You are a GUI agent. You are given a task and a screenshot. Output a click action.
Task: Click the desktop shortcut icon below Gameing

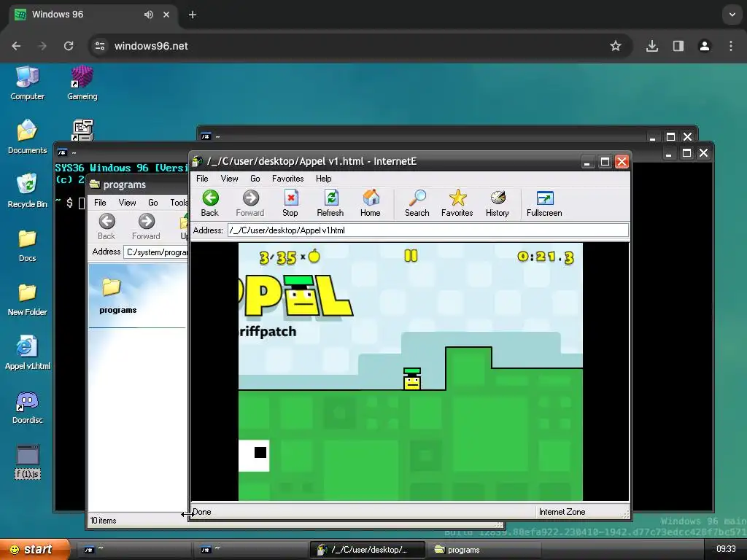tap(82, 130)
